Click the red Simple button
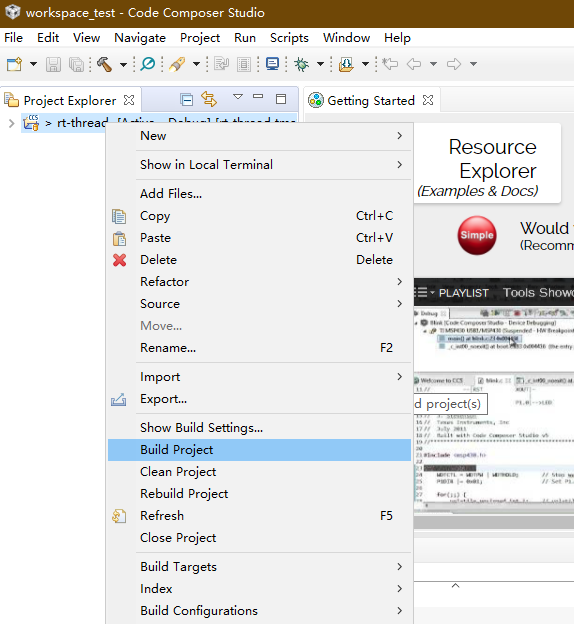 point(476,235)
